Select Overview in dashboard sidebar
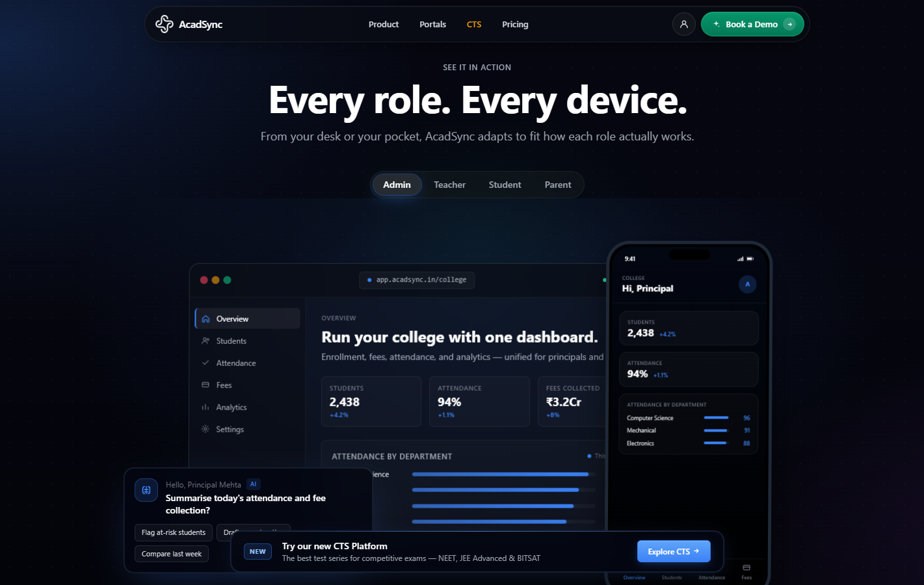This screenshot has width=924, height=585. [x=247, y=318]
